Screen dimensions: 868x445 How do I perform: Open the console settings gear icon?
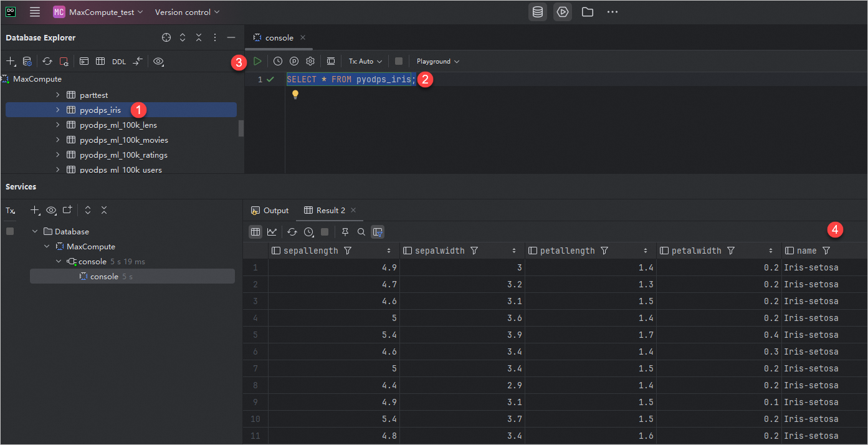click(x=310, y=61)
